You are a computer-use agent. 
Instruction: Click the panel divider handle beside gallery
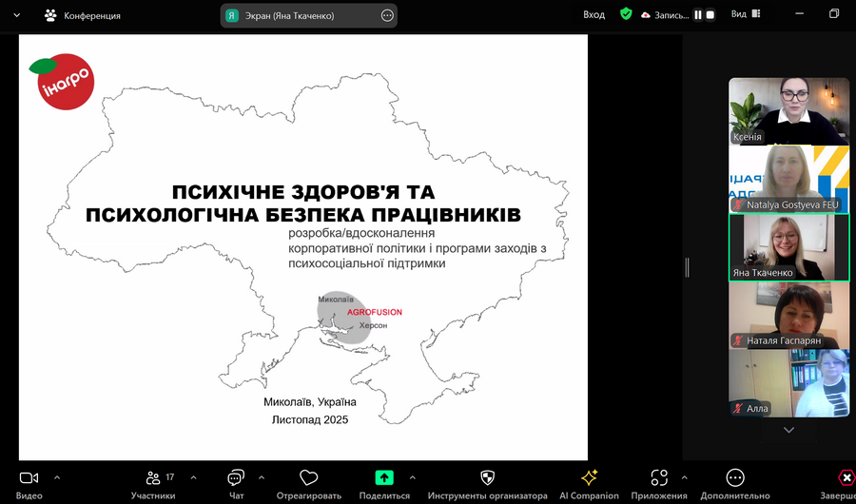(687, 267)
